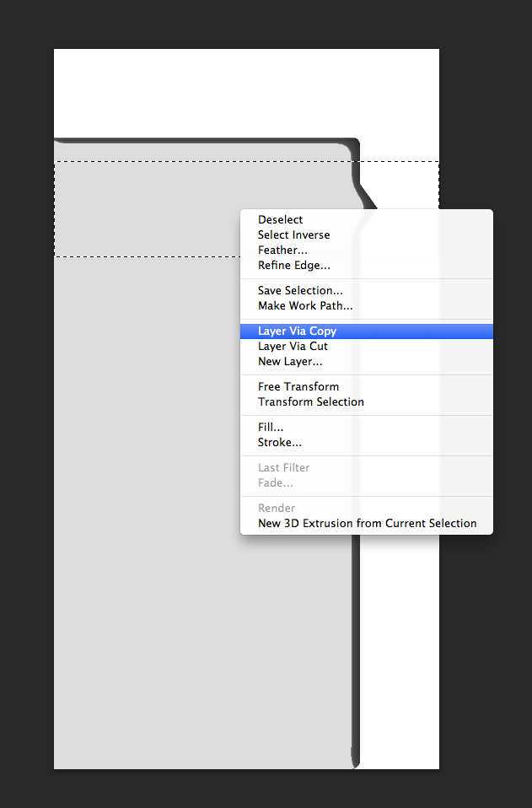Choose Layer Via Cut from menu
The height and width of the screenshot is (808, 532).
coord(367,347)
